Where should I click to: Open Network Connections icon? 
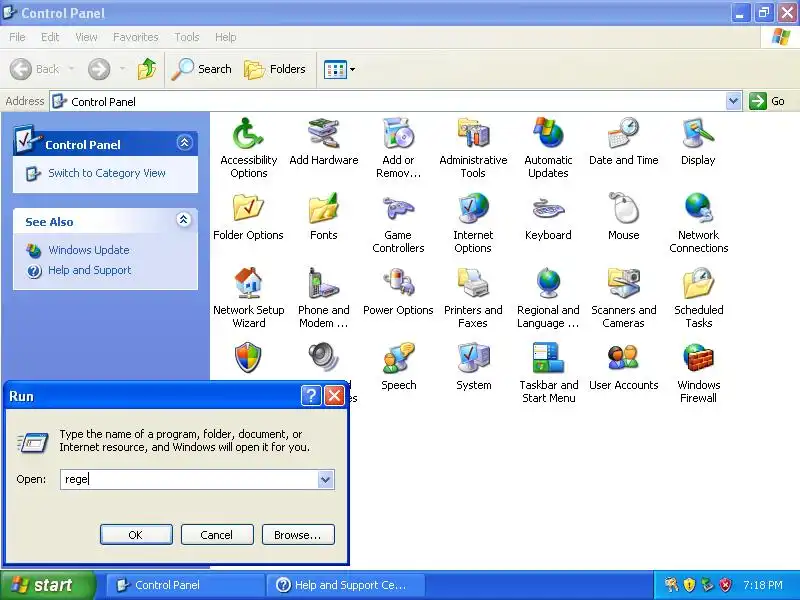click(x=698, y=209)
